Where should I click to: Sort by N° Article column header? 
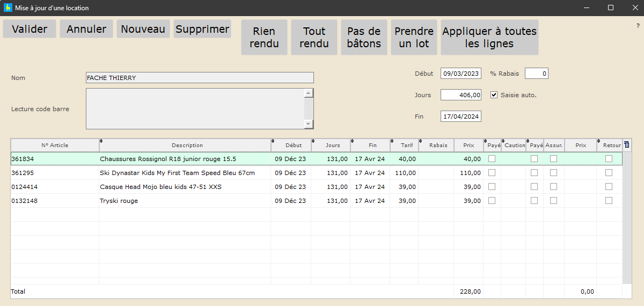click(55, 145)
